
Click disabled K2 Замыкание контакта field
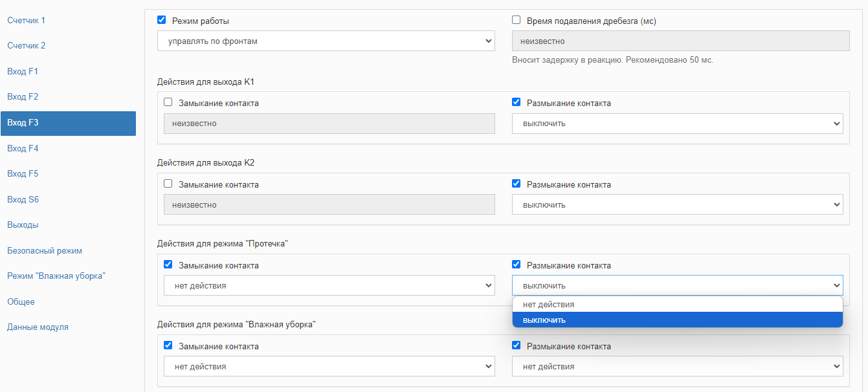329,205
